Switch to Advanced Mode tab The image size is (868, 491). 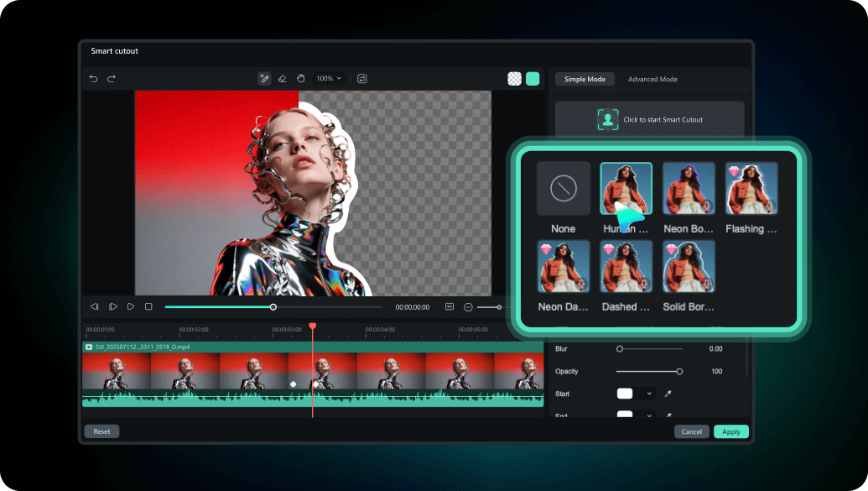click(x=652, y=79)
